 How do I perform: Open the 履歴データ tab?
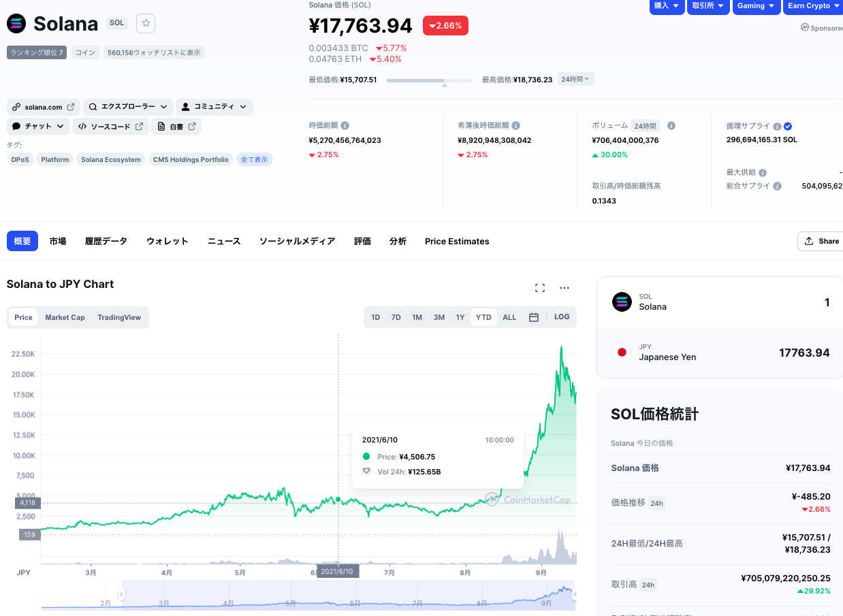pyautogui.click(x=106, y=241)
